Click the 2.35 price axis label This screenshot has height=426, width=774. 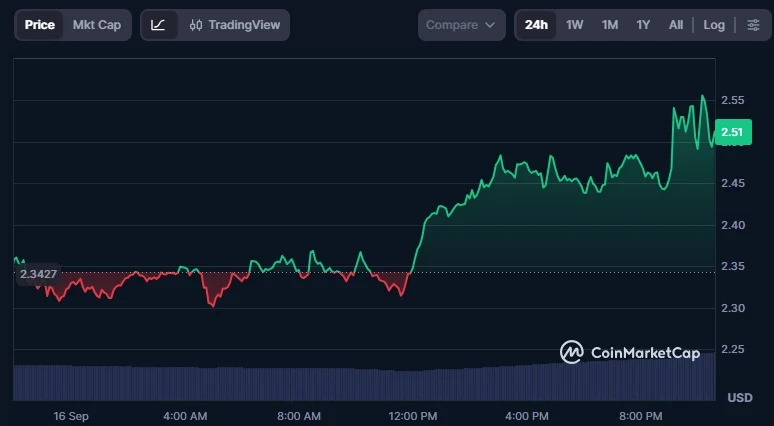[733, 266]
